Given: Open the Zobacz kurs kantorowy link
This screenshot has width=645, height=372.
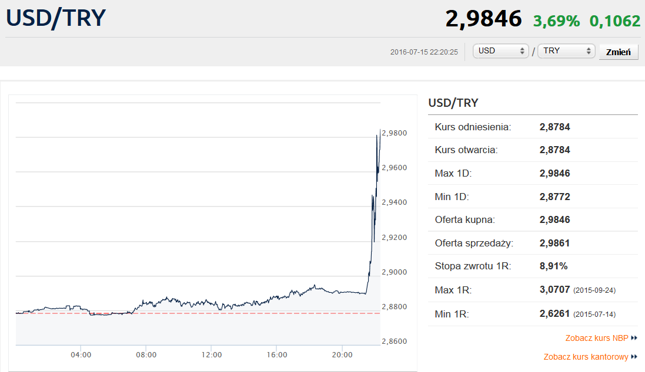Looking at the screenshot, I should [x=586, y=357].
